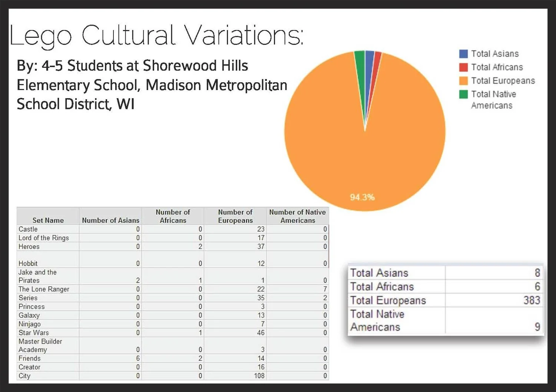
Task: Click the value 9 beside Total Native Americans
Action: 537,327
